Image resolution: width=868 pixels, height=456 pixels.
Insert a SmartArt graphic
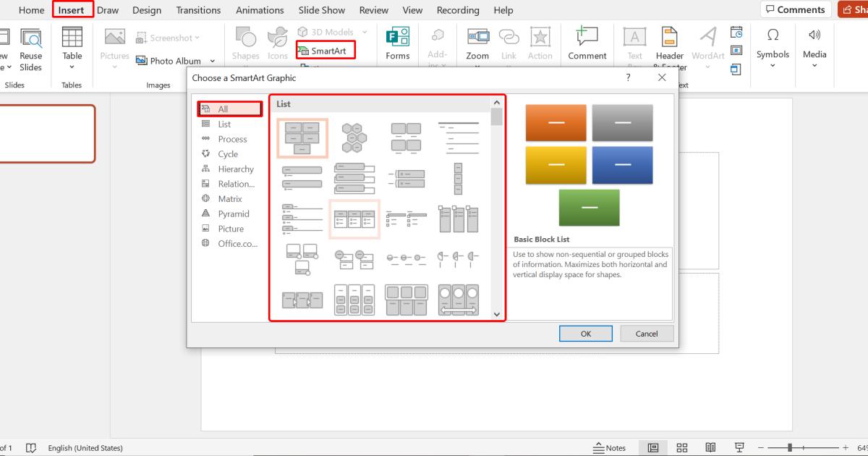pyautogui.click(x=325, y=51)
